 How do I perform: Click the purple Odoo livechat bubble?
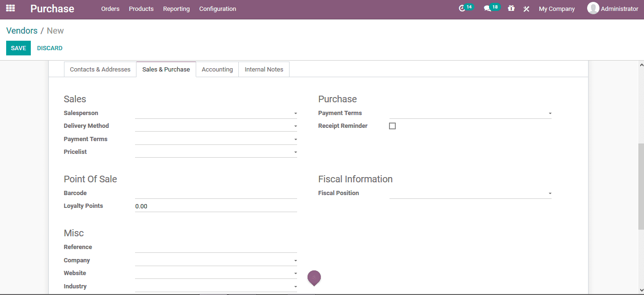pos(314,278)
